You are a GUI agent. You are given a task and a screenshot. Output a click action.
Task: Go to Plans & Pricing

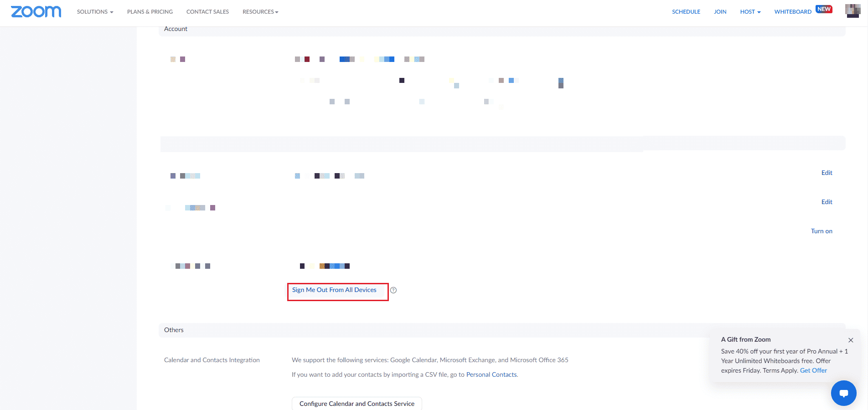coord(150,12)
